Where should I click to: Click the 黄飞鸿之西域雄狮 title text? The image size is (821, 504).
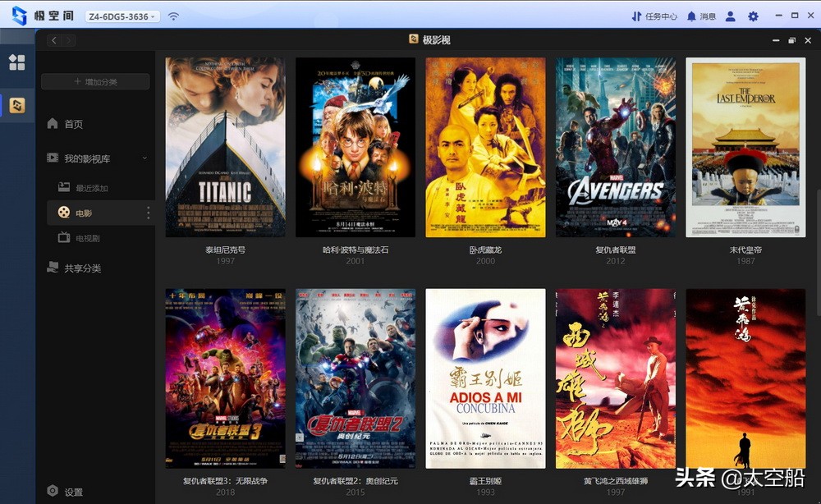coord(615,480)
